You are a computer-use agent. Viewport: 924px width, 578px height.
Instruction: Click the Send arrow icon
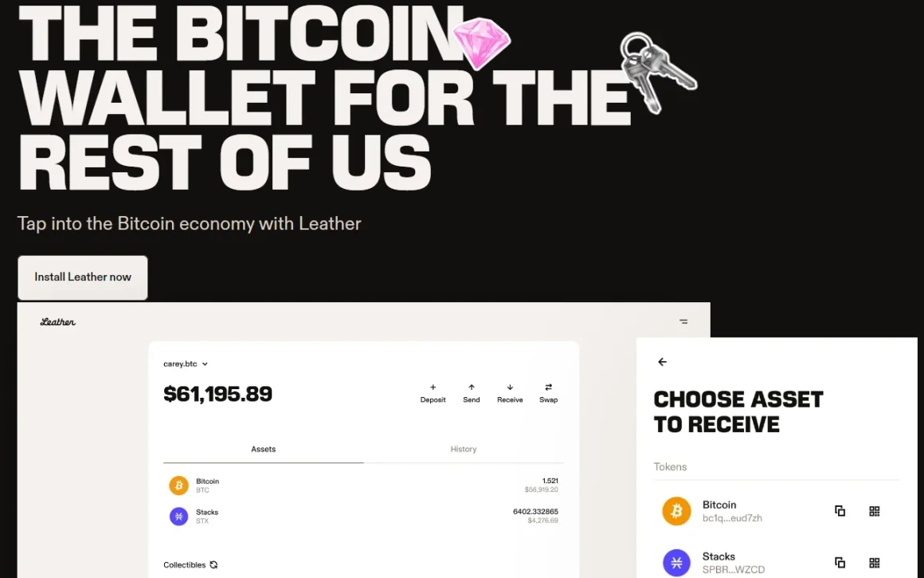(x=472, y=387)
